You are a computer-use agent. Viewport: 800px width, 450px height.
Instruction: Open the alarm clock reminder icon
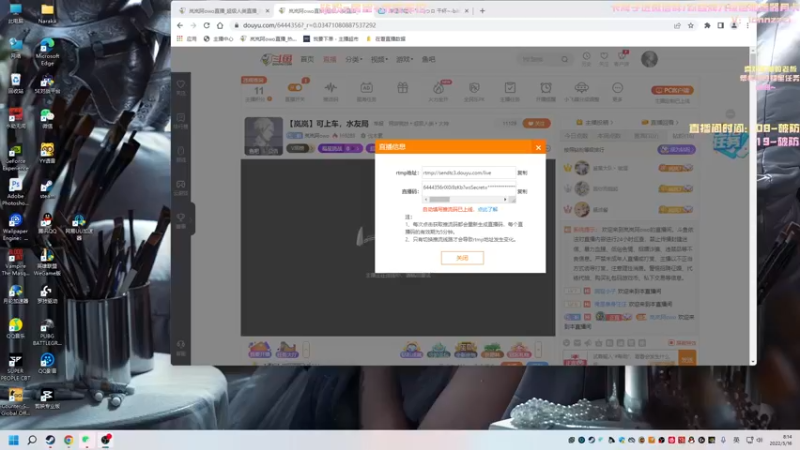click(x=546, y=88)
